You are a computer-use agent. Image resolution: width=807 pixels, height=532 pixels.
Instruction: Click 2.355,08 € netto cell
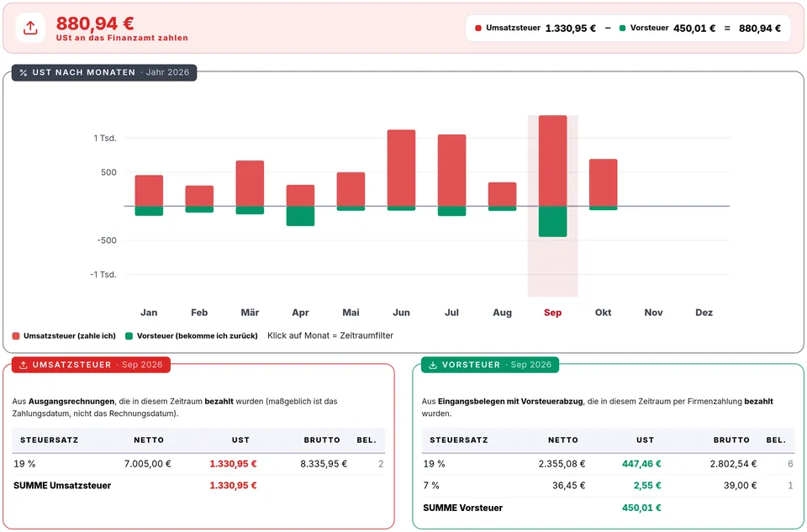(562, 464)
